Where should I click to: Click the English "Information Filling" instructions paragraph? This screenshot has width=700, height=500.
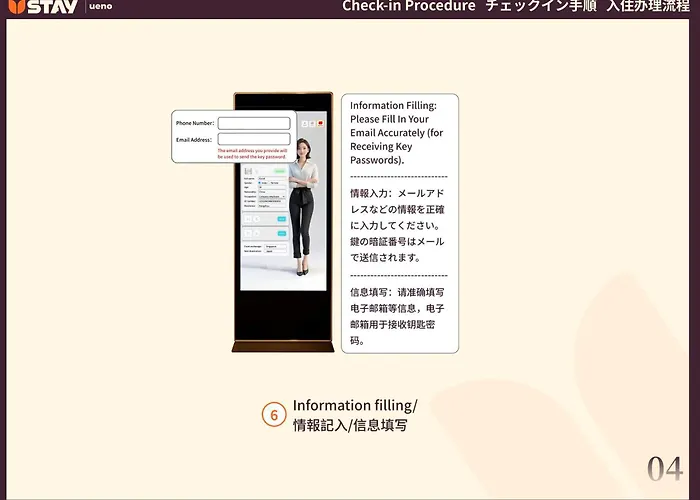[394, 132]
